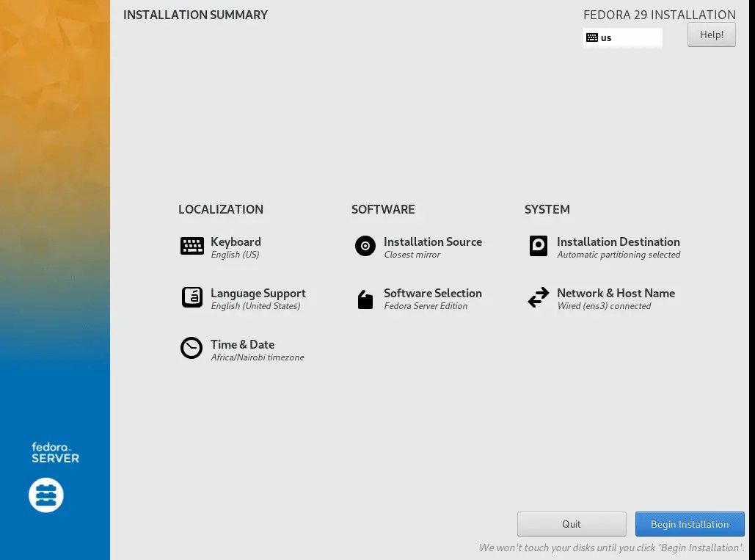Select the Language Support book icon
This screenshot has width=755, height=560.
(192, 297)
